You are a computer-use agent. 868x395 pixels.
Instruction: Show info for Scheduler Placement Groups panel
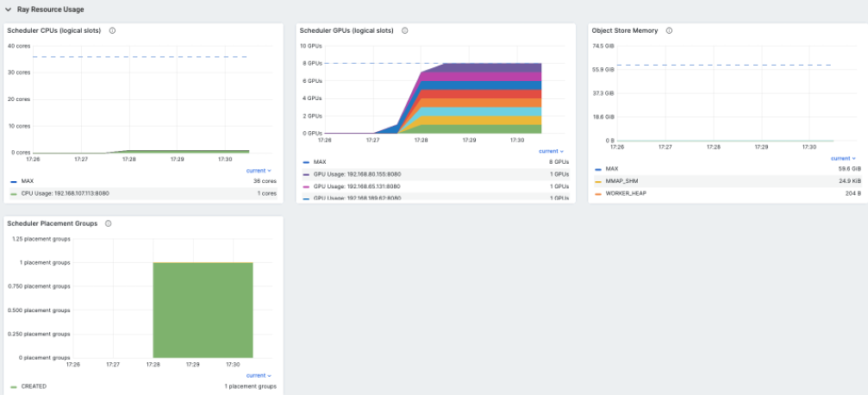[109, 224]
